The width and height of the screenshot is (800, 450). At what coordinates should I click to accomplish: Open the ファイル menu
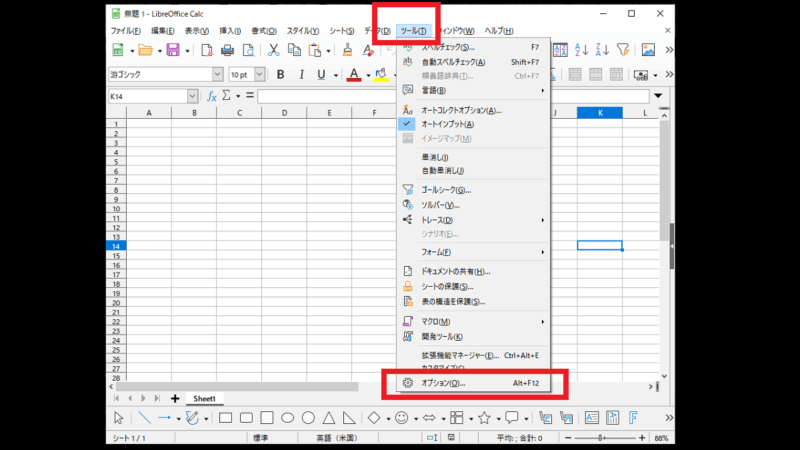click(126, 31)
